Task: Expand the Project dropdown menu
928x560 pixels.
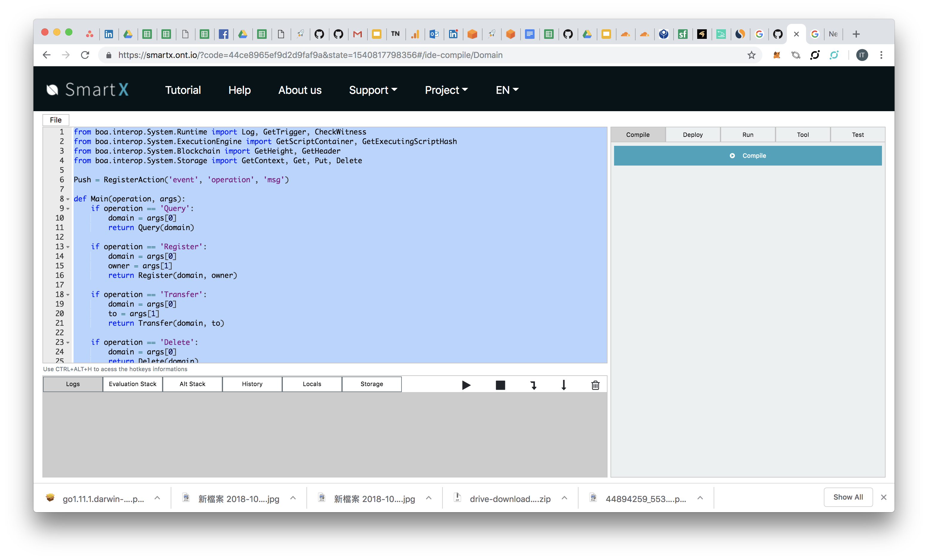Action: [x=445, y=89]
